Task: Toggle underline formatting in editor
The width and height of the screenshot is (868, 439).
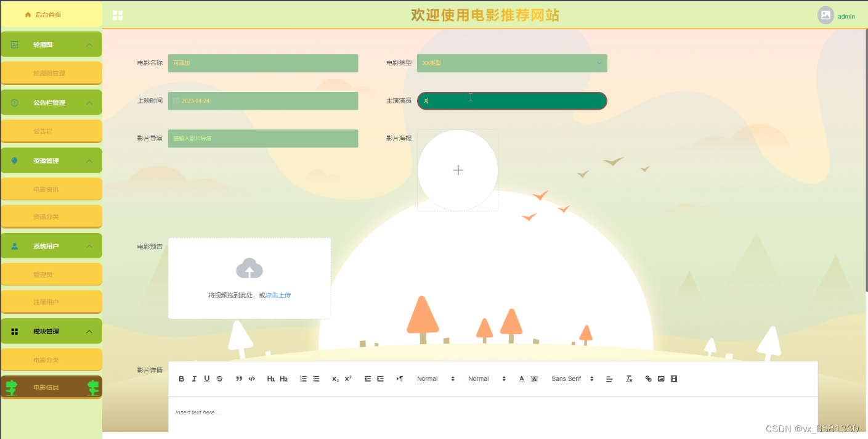Action: pyautogui.click(x=207, y=379)
